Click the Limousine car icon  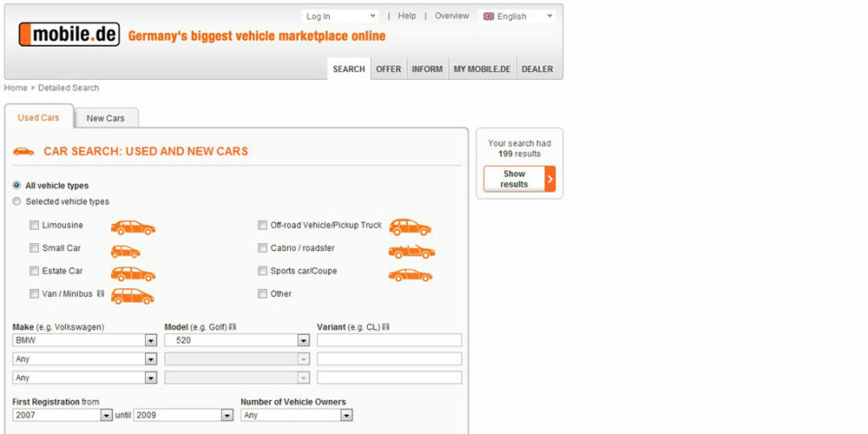[133, 227]
